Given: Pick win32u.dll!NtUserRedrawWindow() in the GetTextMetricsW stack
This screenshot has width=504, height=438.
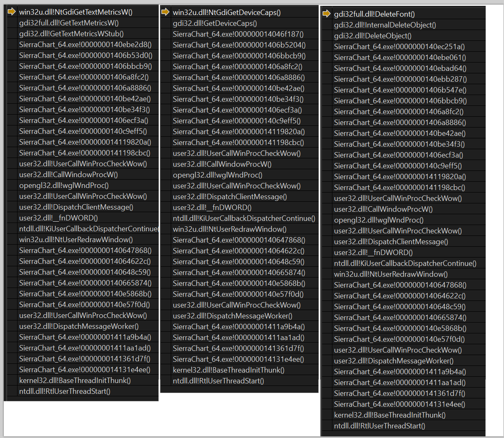Looking at the screenshot, I should click(76, 240).
